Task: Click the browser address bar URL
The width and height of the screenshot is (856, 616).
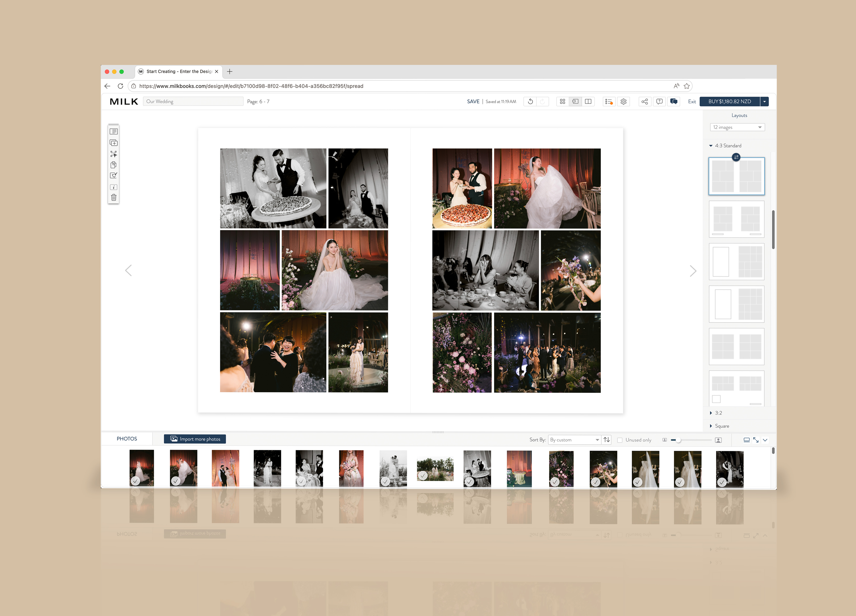Action: [x=251, y=86]
